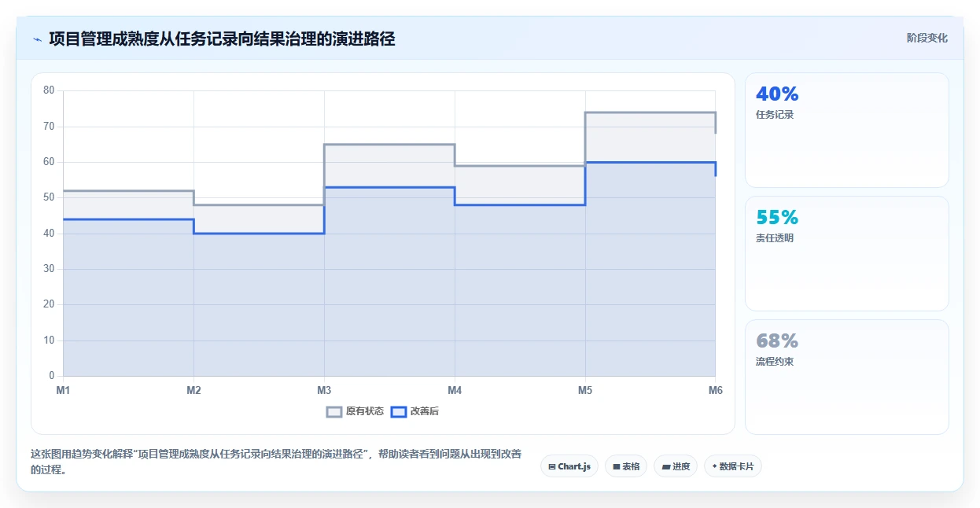The width and height of the screenshot is (980, 508).
Task: Click the icon in the Chart.js tag
Action: tap(552, 467)
